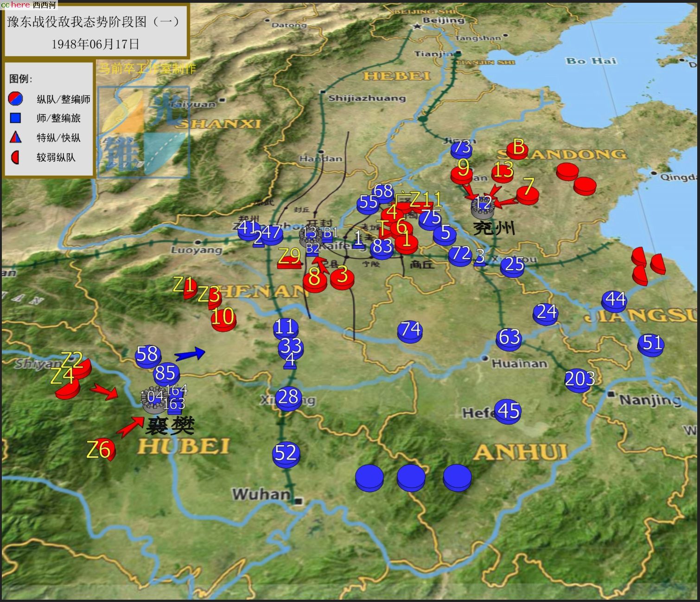
Task: Click red marker Z4
Action: (65, 383)
